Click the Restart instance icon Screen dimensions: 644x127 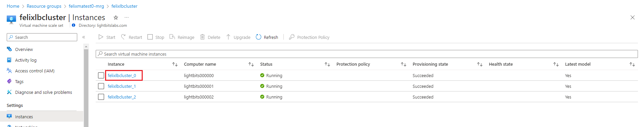point(124,37)
